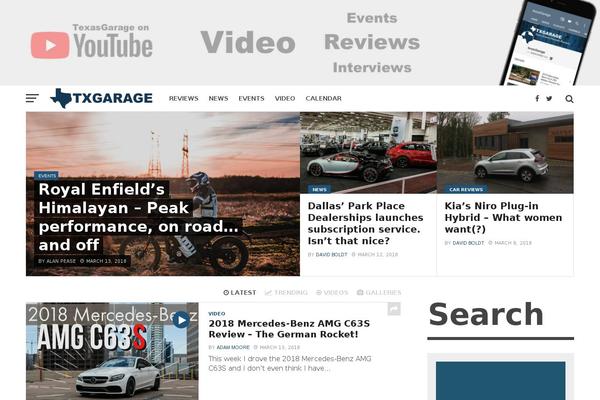Open the Facebook page icon
This screenshot has height=400, width=600.
(537, 98)
